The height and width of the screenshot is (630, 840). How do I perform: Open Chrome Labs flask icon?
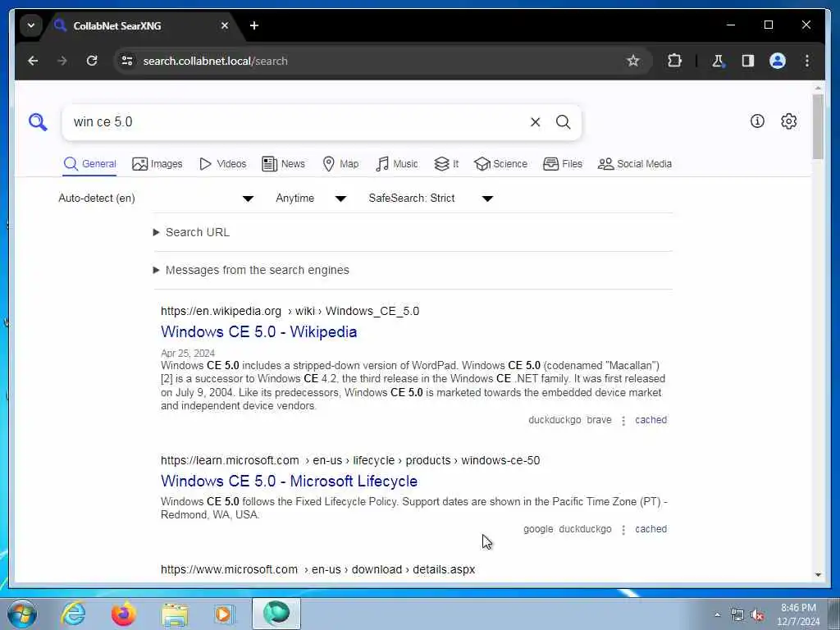(x=718, y=61)
